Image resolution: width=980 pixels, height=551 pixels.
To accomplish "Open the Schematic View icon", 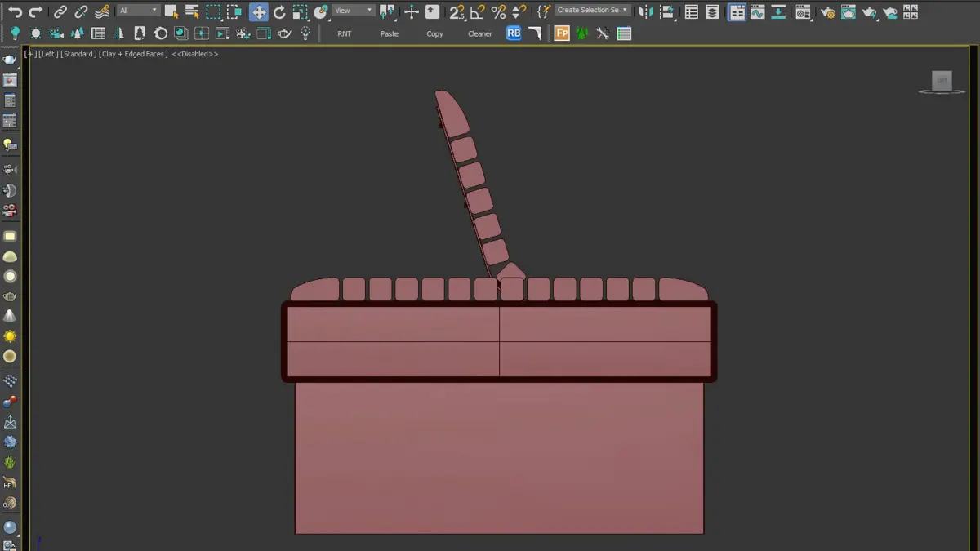I will tap(779, 11).
